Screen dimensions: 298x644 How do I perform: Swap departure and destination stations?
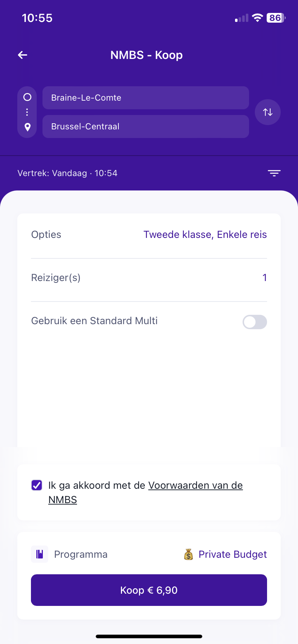267,112
